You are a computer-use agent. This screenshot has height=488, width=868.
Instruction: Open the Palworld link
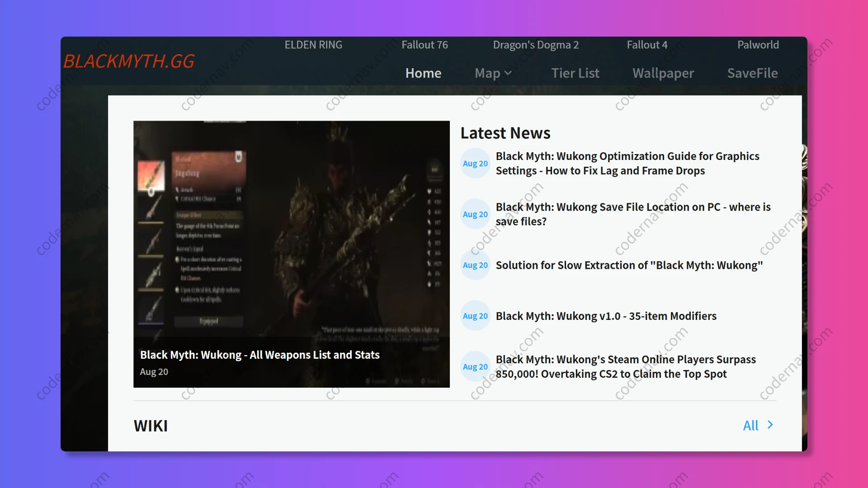click(758, 45)
